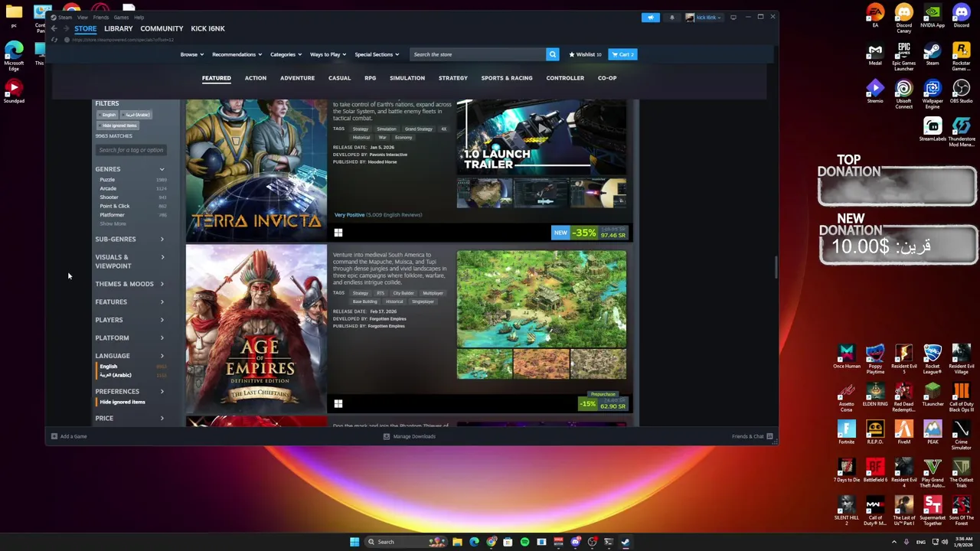This screenshot has width=980, height=551.
Task: Toggle Hide ignored items preference
Action: pyautogui.click(x=122, y=402)
